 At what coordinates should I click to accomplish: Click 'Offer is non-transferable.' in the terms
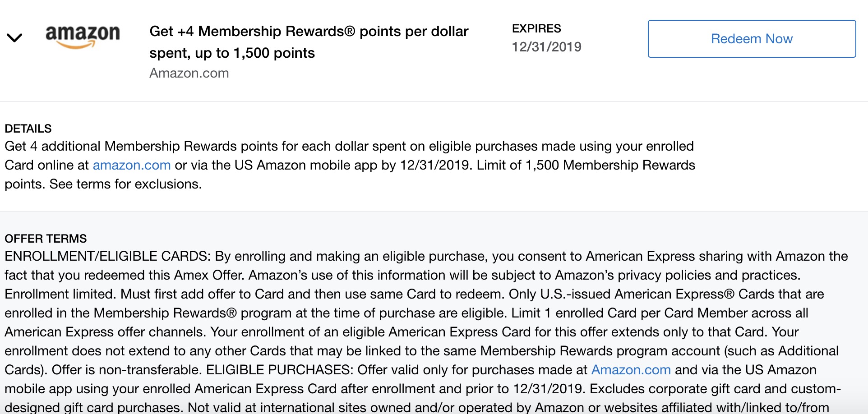tap(126, 370)
